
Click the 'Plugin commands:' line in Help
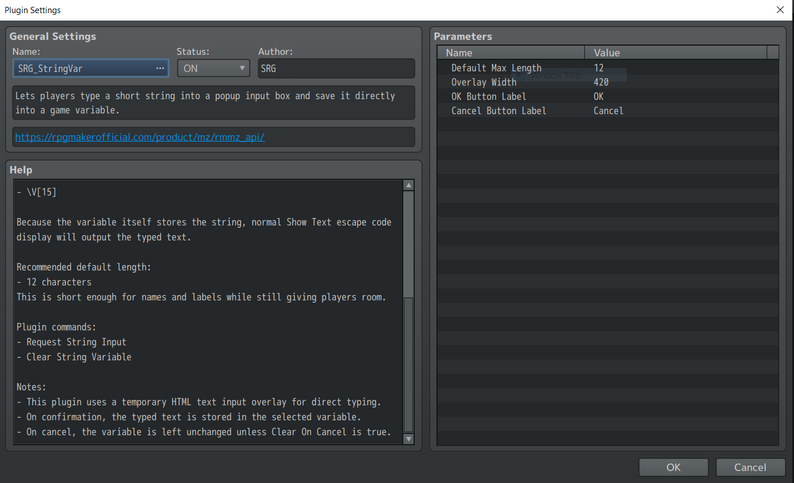coord(56,327)
